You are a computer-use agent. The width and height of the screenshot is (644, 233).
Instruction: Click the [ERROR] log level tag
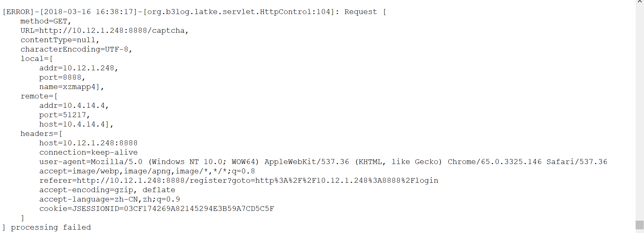pos(18,12)
